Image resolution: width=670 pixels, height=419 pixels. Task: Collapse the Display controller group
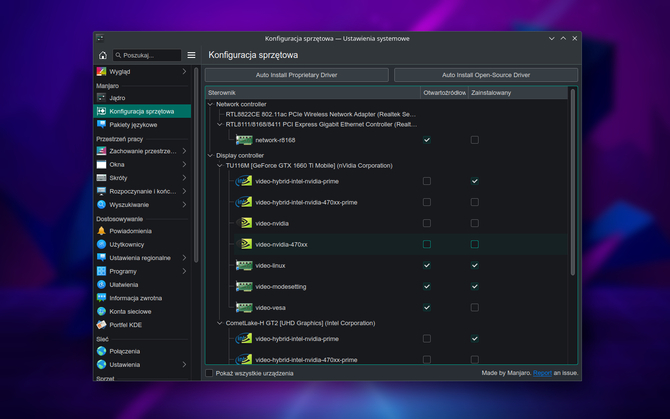point(210,155)
